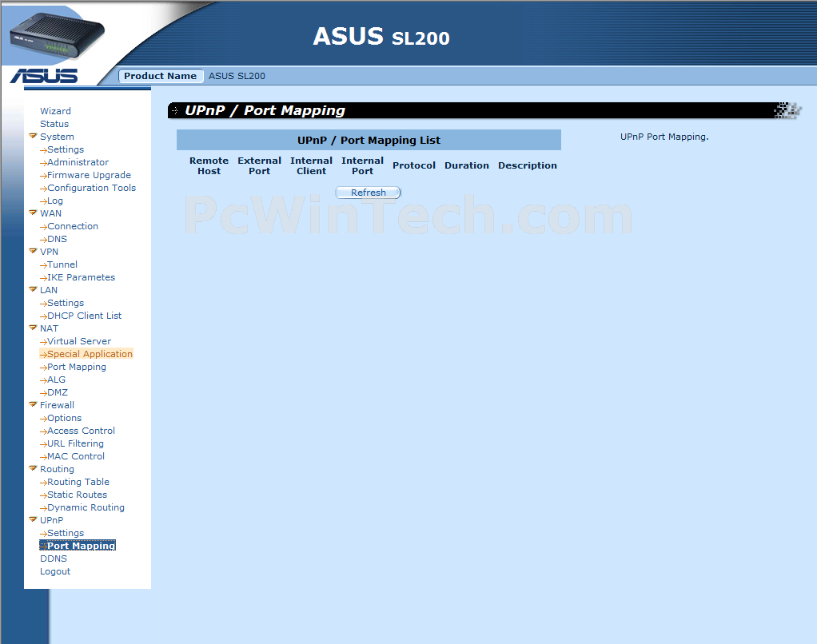This screenshot has width=817, height=644.
Task: Click the Product Name label
Action: tap(161, 76)
